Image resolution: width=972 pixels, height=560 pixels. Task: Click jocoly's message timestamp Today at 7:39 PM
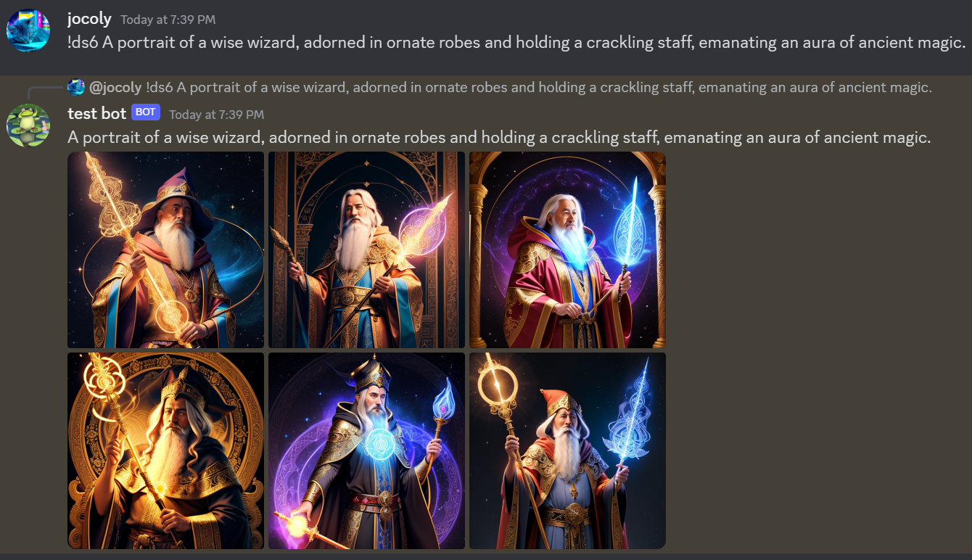point(168,20)
